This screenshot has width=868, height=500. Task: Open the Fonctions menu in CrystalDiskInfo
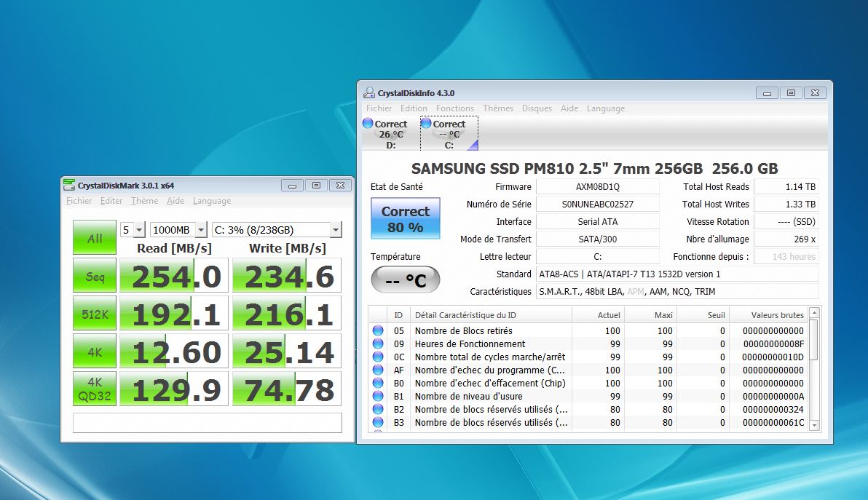tap(454, 108)
